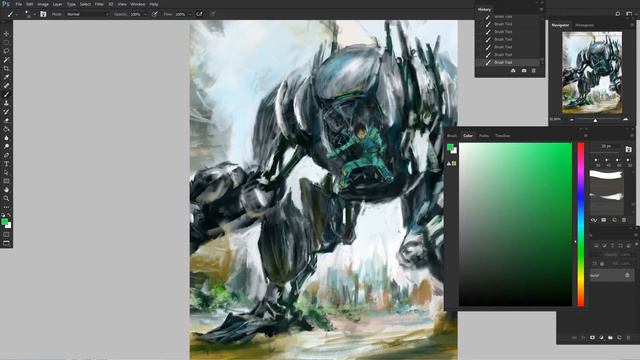Toggle pressure for size in options bar
This screenshot has height=360, width=640.
[x=213, y=14]
